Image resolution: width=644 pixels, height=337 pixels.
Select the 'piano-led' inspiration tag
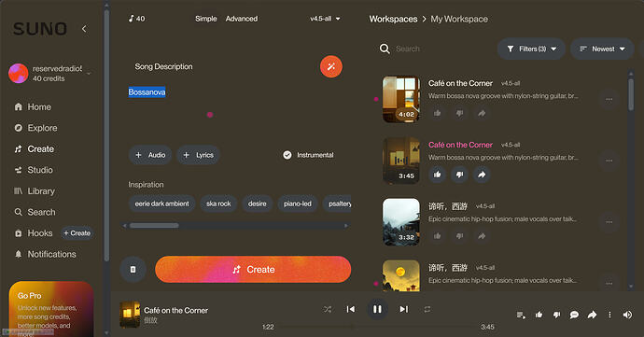(x=298, y=204)
